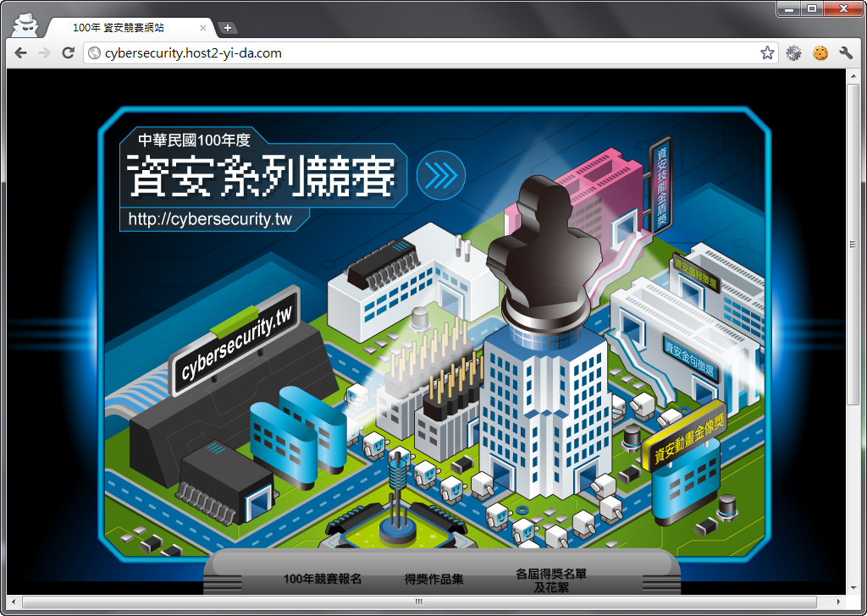Click the double-chevron arrow circle button
This screenshot has height=616, width=867.
point(440,176)
